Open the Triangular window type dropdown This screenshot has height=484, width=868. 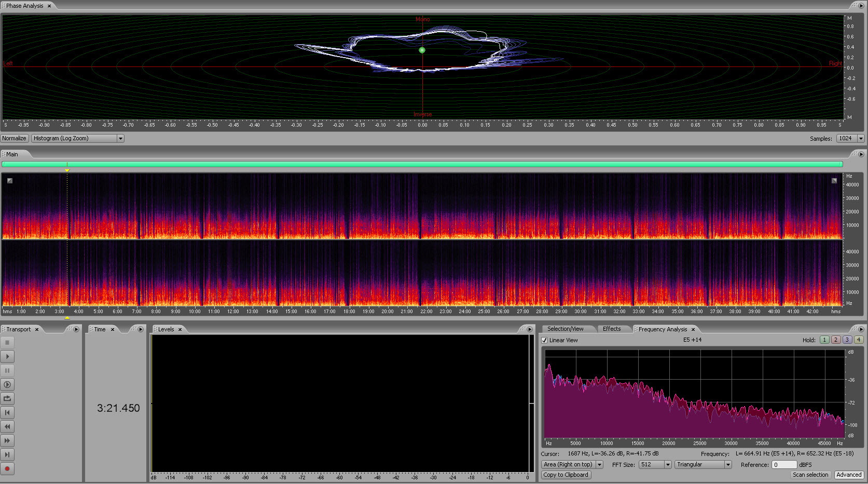click(x=728, y=465)
